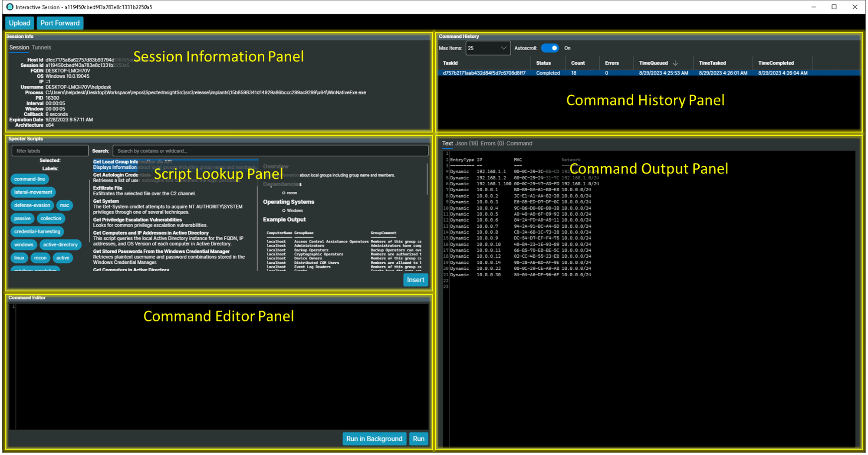Click the TimeQueued sort arrow icon

point(675,63)
